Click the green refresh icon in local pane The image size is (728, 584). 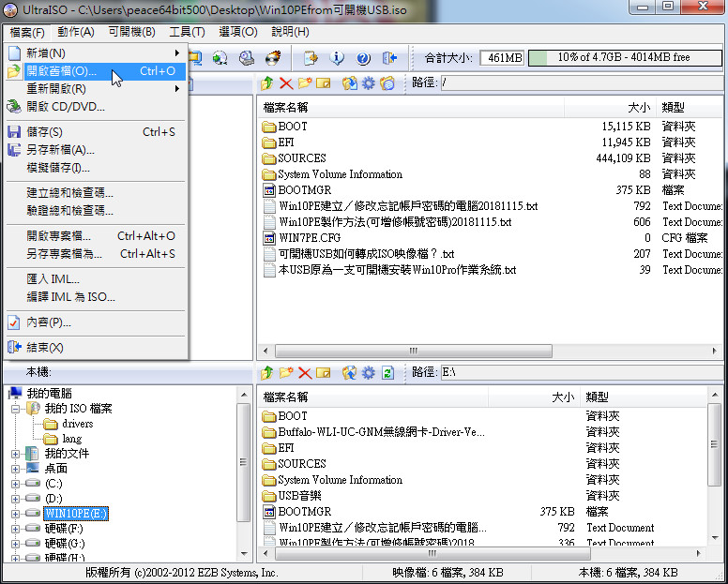387,373
